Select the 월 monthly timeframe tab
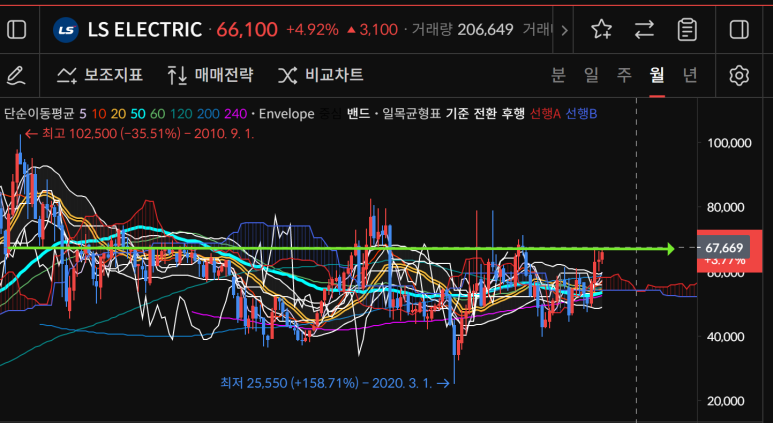Viewport: 773px width, 423px height. [x=657, y=75]
